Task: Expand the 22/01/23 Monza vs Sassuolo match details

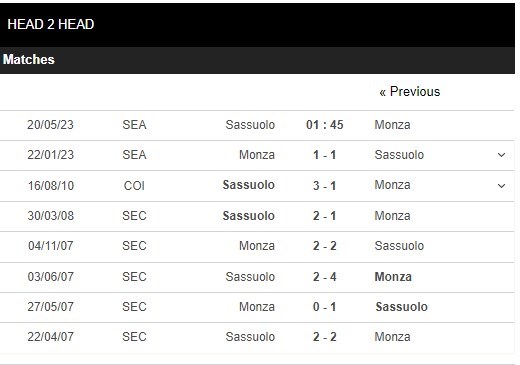Action: [501, 155]
